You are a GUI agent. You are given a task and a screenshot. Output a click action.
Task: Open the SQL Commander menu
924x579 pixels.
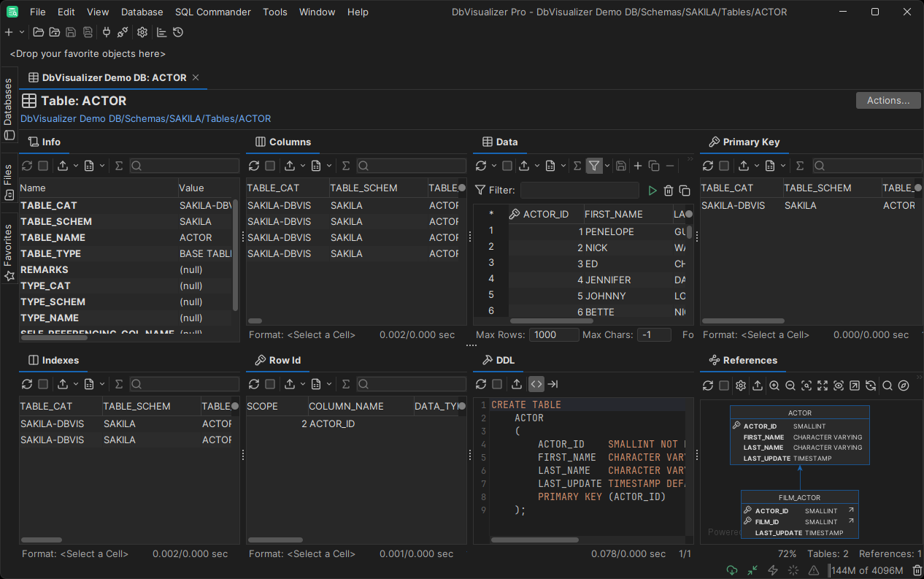212,12
